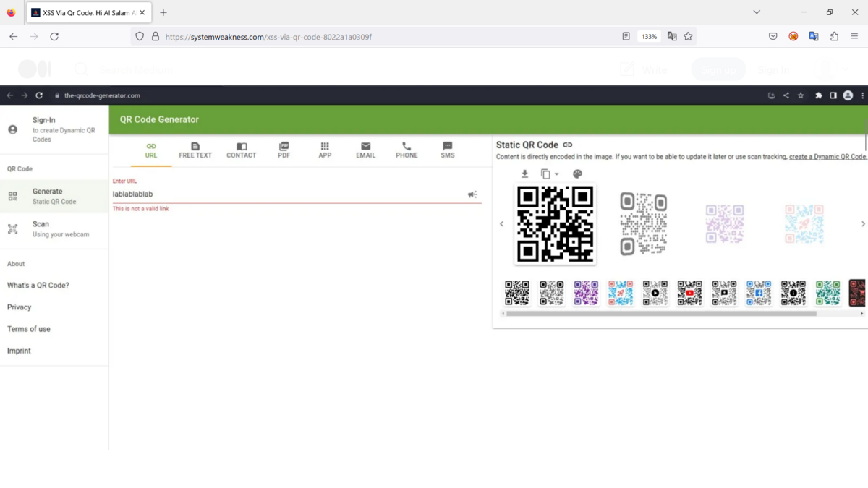
Task: Follow the create a Dynamic QR Code link
Action: coord(827,157)
